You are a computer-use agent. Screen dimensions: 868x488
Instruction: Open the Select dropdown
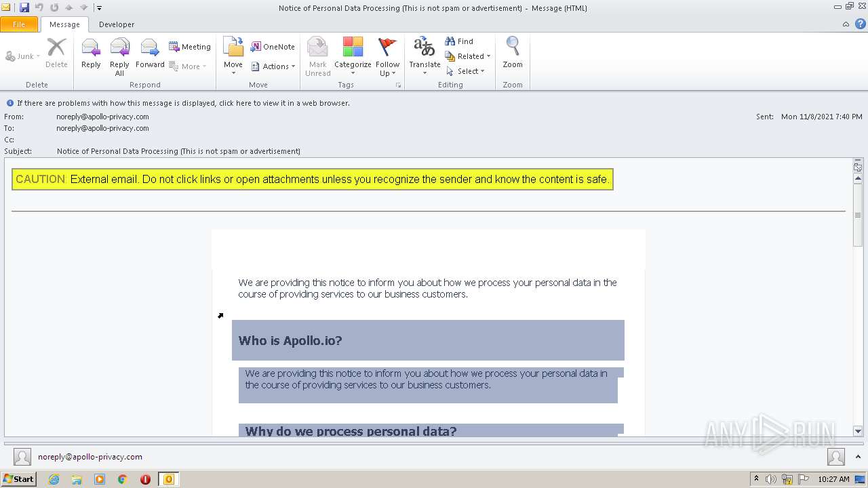pyautogui.click(x=465, y=71)
